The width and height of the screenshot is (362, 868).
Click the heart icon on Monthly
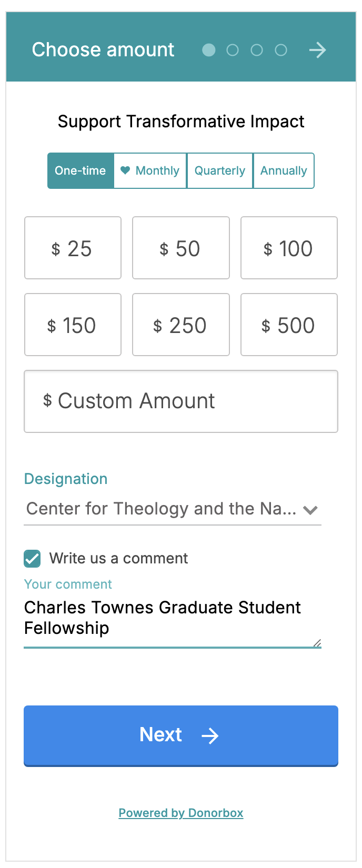[x=125, y=170]
